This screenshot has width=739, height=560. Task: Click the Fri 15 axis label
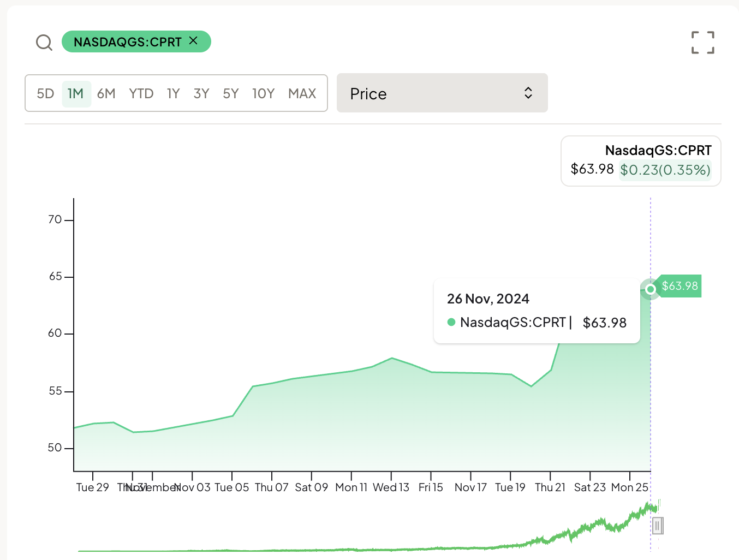click(431, 487)
